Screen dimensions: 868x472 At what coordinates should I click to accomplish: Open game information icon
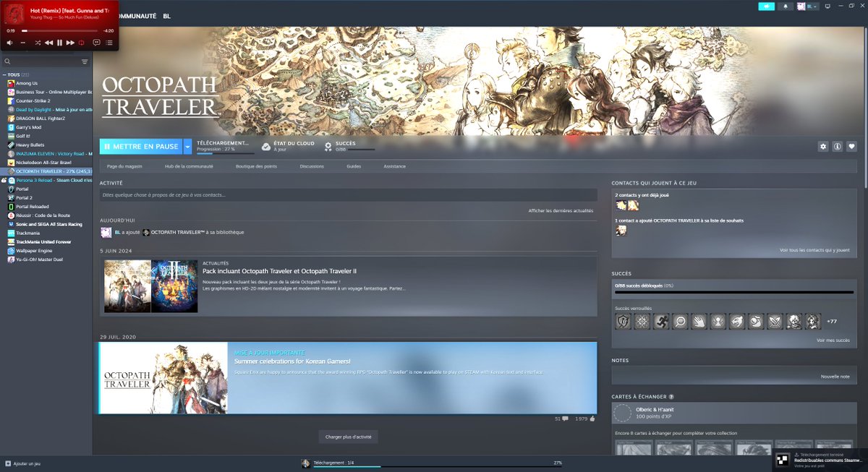[838, 146]
